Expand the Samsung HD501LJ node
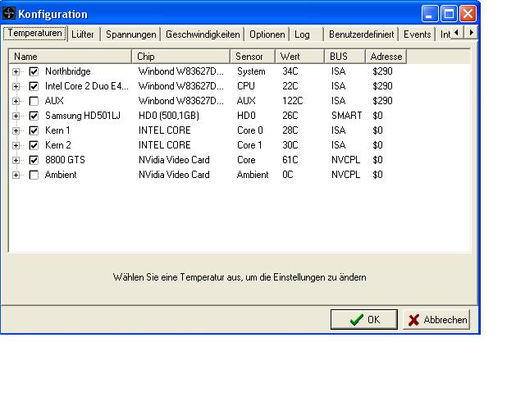Image resolution: width=525 pixels, height=420 pixels. [16, 116]
